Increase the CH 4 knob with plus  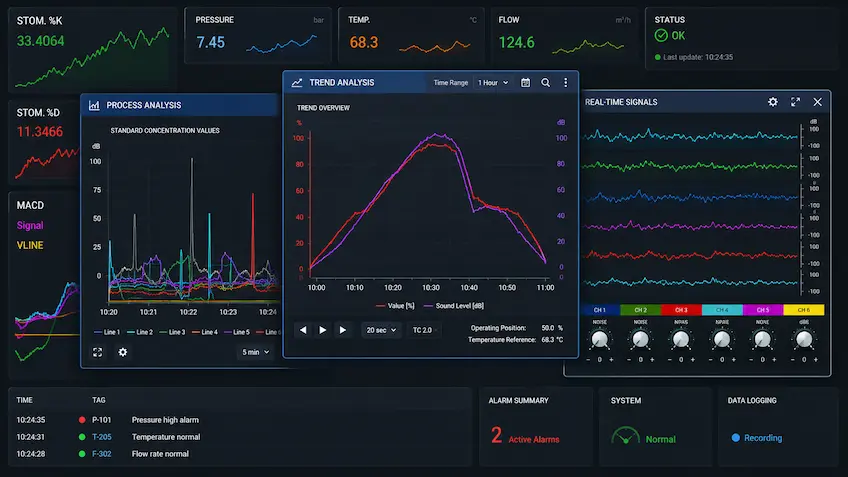(x=734, y=360)
